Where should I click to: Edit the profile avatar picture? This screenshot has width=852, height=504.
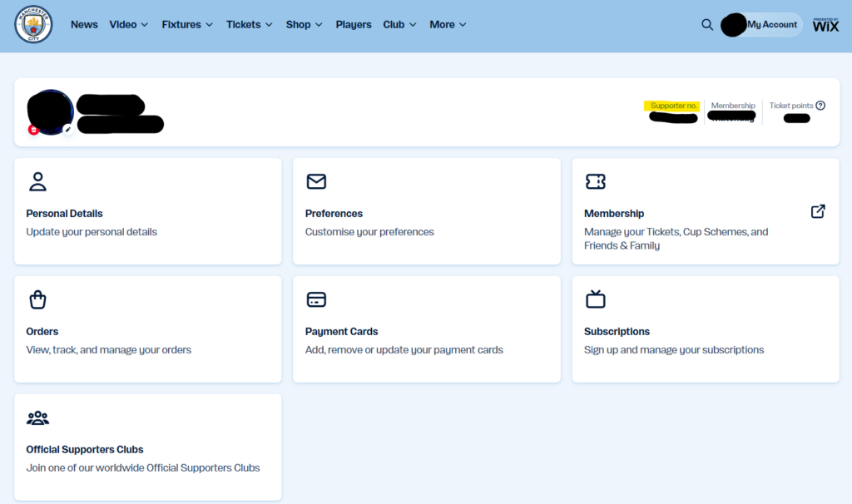click(x=68, y=129)
